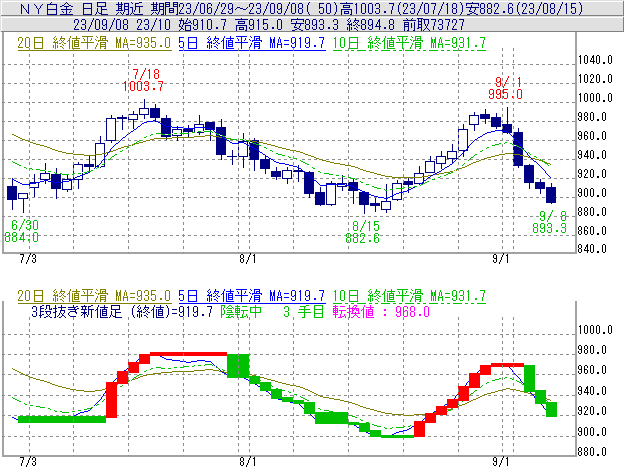The width and height of the screenshot is (624, 475).
Task: Click the magenta '転換値 : 968.0' text
Action: 381,312
